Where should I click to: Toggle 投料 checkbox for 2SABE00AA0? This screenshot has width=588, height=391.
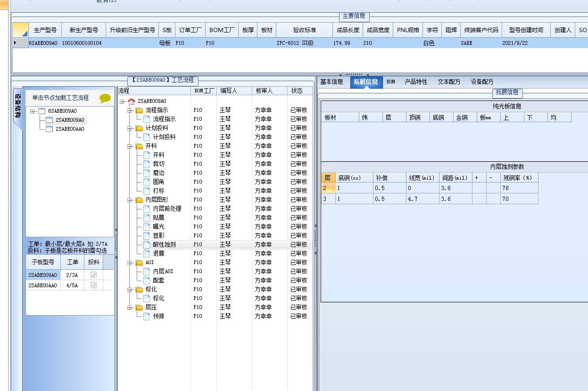93,285
